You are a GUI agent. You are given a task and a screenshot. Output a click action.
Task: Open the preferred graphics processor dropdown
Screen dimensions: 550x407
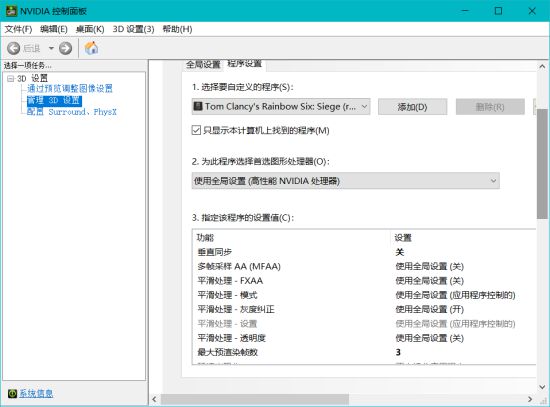point(346,181)
